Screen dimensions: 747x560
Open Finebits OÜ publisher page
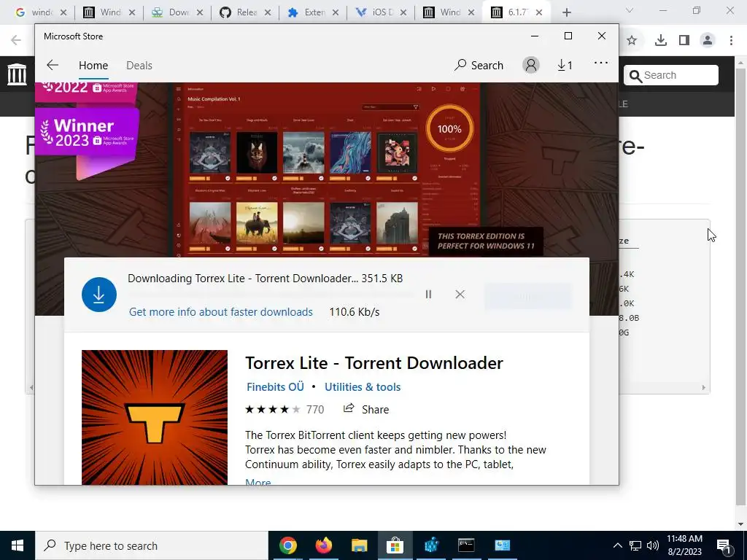point(275,386)
